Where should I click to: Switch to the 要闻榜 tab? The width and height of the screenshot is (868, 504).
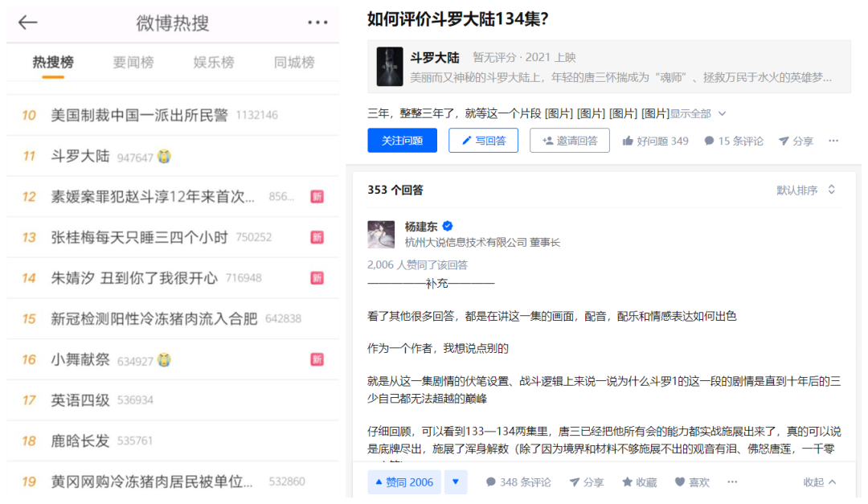coord(133,62)
